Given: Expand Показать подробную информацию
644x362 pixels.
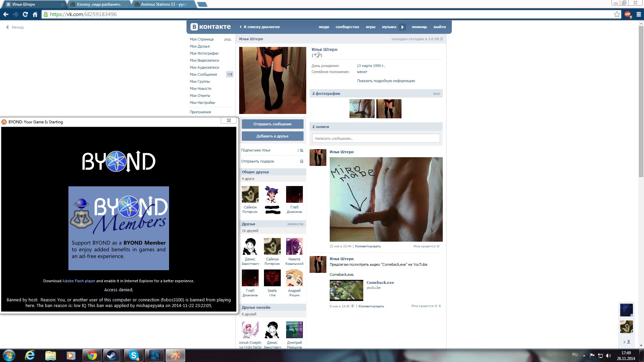Looking at the screenshot, I should [x=386, y=81].
